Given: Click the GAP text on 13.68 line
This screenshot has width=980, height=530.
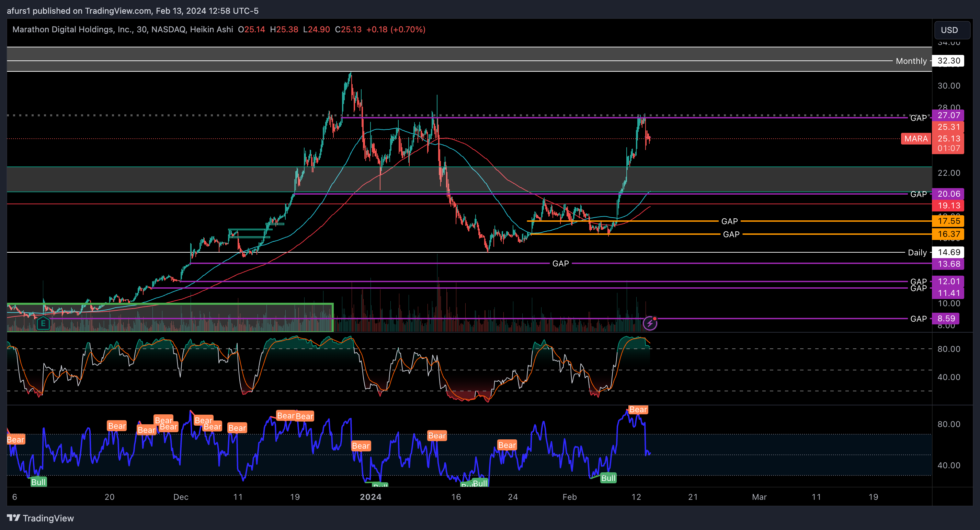Looking at the screenshot, I should pyautogui.click(x=560, y=264).
